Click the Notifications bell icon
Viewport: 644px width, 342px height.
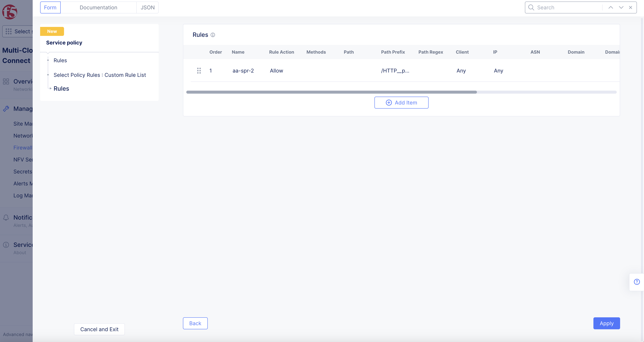point(6,218)
